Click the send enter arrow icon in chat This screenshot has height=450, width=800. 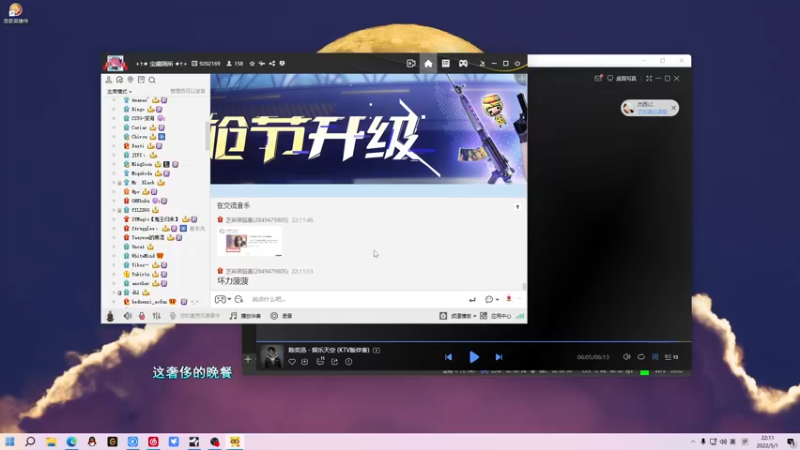(x=472, y=299)
